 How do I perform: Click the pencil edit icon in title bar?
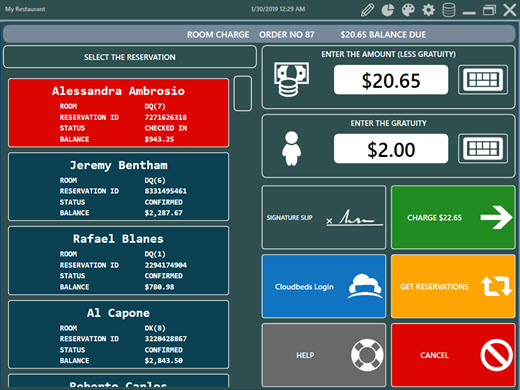coord(367,10)
